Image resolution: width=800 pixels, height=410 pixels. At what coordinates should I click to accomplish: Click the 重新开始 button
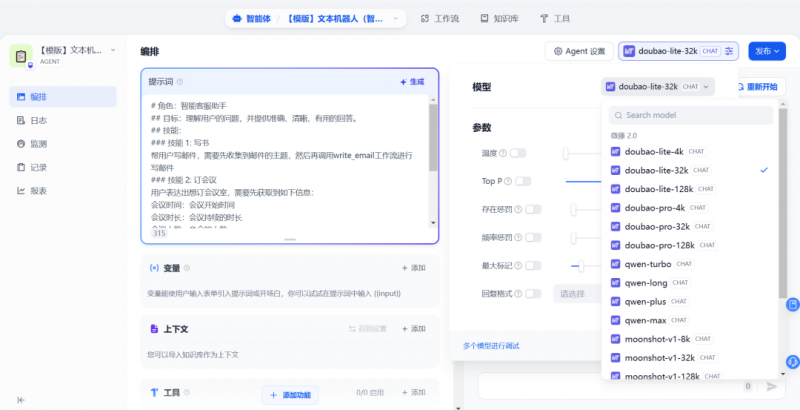pos(758,87)
